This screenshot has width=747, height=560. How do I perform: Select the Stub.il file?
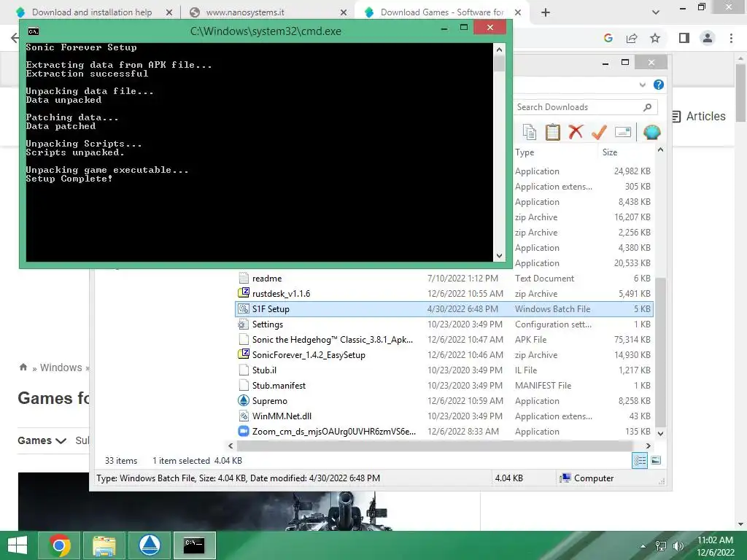444,370
